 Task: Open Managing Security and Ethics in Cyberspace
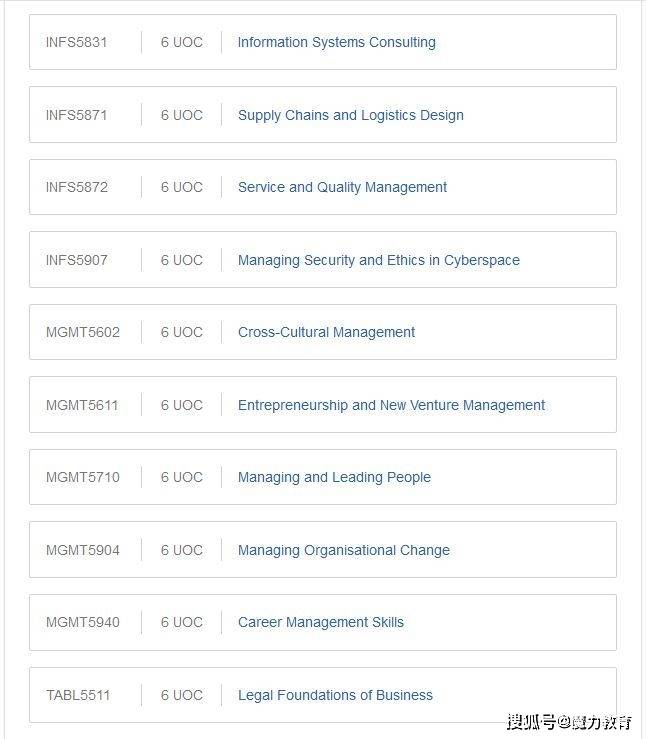tap(378, 260)
